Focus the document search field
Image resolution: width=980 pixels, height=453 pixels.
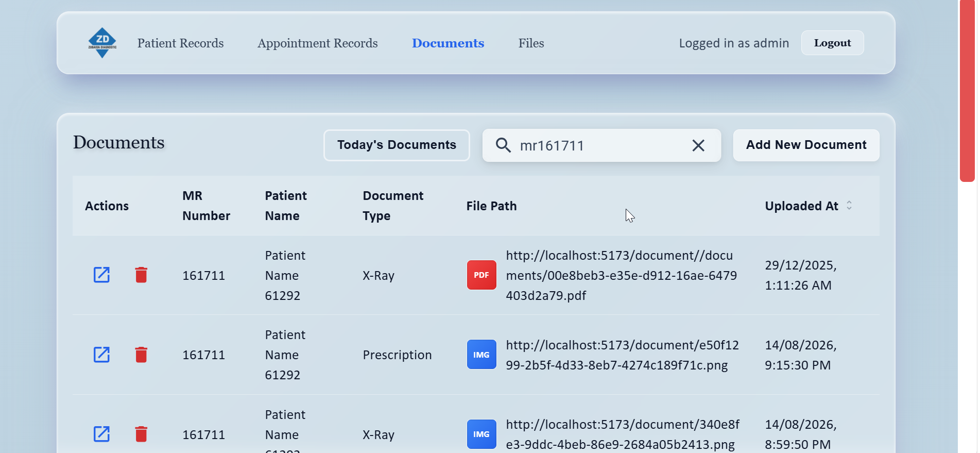click(601, 145)
